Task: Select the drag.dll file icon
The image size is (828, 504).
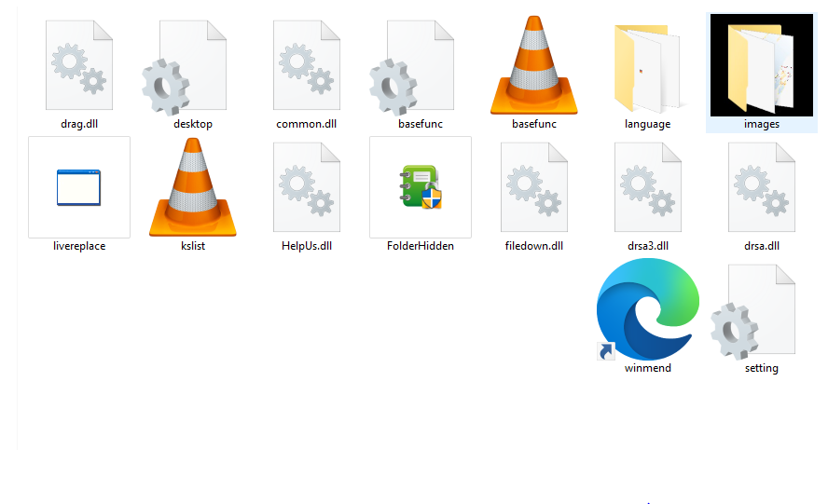Action: tap(79, 65)
